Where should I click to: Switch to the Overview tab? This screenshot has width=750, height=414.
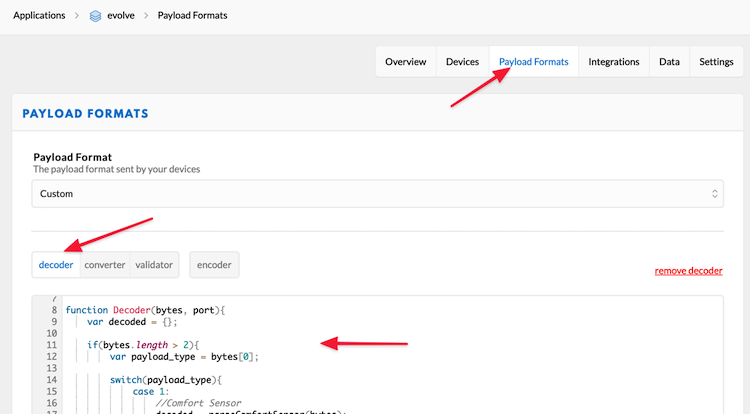coord(406,62)
